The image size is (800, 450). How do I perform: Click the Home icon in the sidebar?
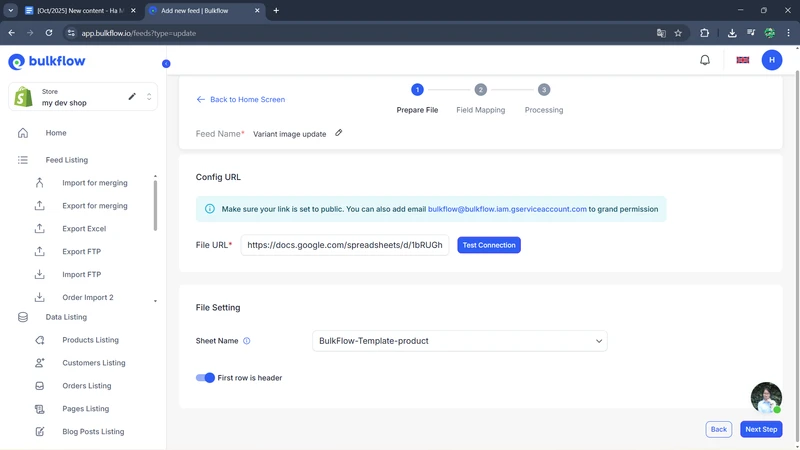(23, 133)
